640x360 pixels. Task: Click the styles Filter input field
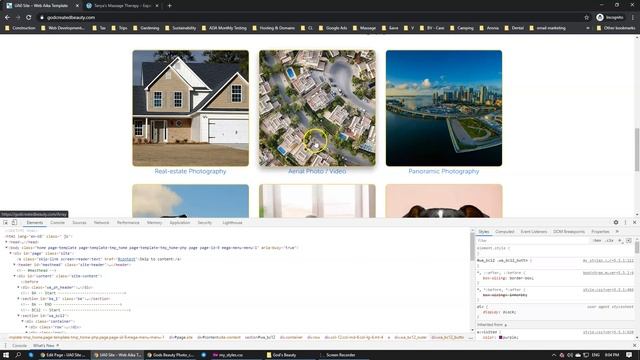[533, 240]
